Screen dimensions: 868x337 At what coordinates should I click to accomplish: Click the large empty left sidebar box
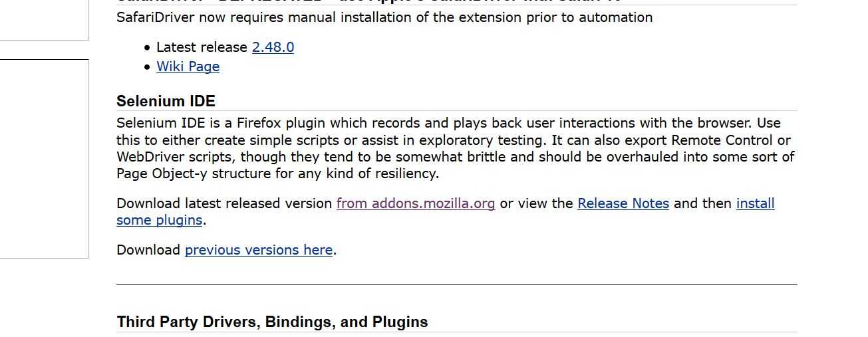(44, 158)
